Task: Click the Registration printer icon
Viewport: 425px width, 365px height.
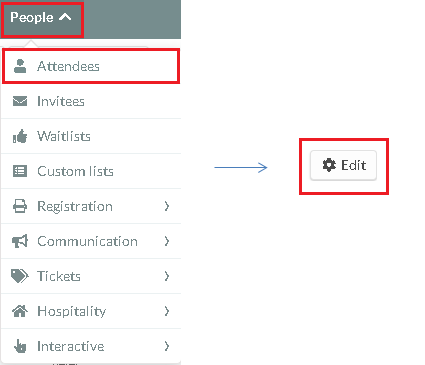Action: [20, 206]
